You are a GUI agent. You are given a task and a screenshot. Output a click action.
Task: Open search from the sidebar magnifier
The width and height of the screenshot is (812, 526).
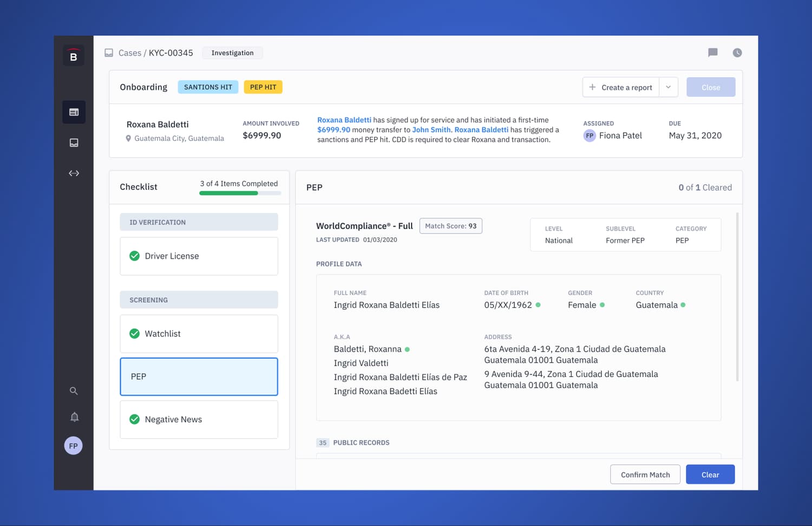coord(74,391)
